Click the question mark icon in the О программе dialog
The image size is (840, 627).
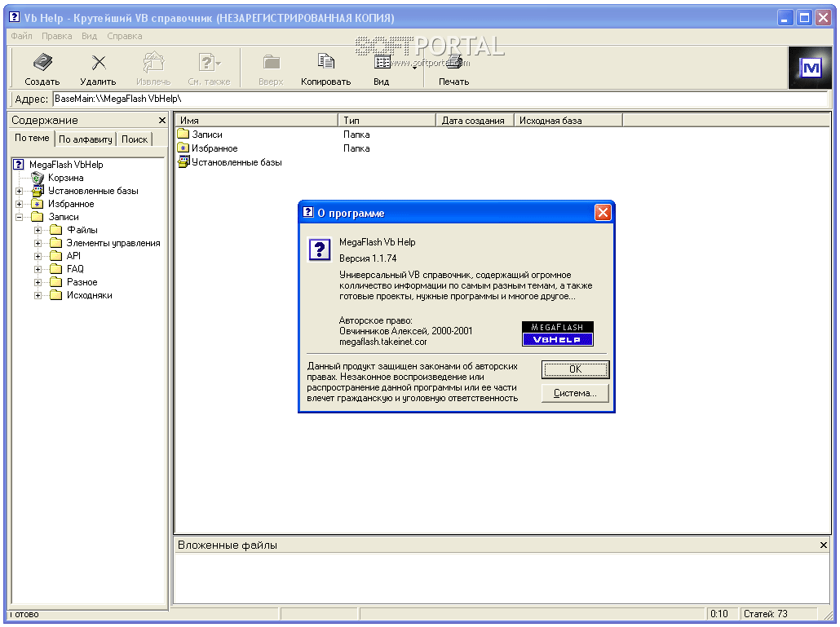[320, 249]
